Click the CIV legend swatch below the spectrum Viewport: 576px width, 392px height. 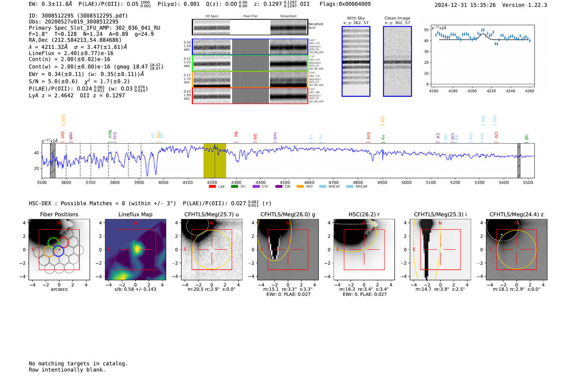256,186
